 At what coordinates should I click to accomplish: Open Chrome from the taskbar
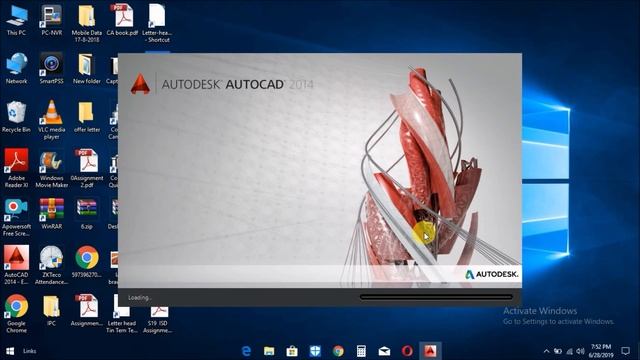coord(338,351)
